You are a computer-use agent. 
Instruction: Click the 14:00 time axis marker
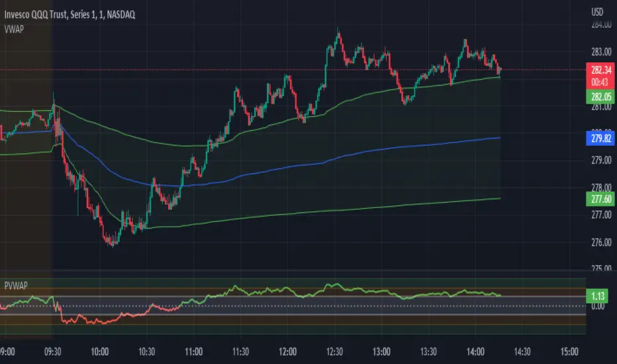(475, 351)
